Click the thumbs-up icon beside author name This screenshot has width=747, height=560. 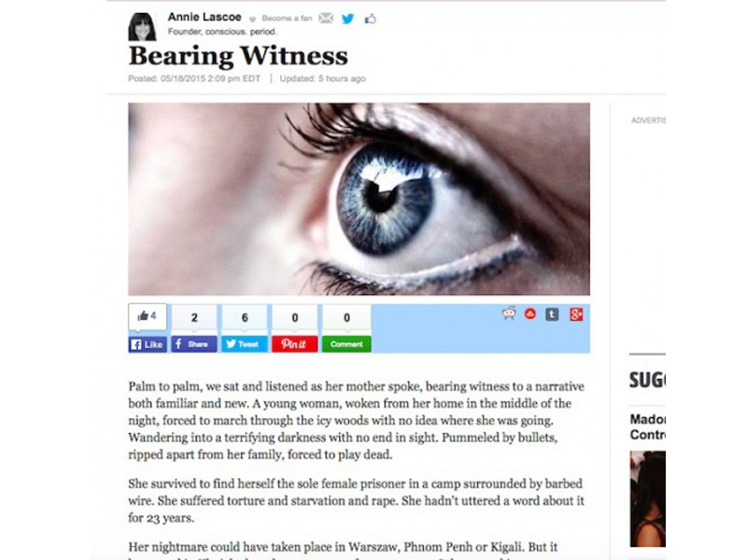[370, 19]
